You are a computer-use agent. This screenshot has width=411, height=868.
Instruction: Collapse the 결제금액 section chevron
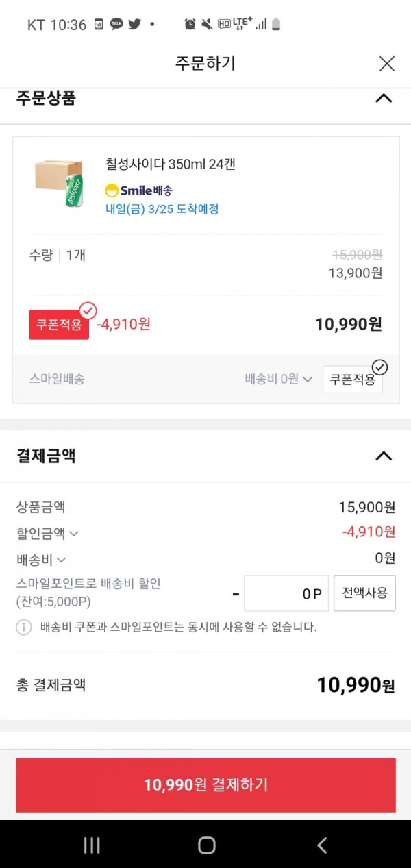[x=384, y=456]
